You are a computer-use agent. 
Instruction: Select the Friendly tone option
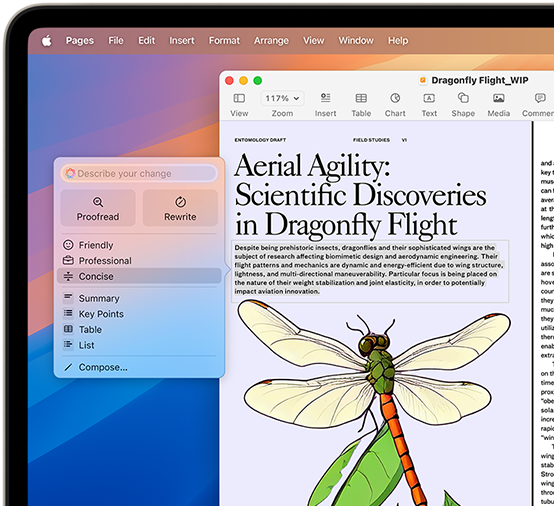139,245
